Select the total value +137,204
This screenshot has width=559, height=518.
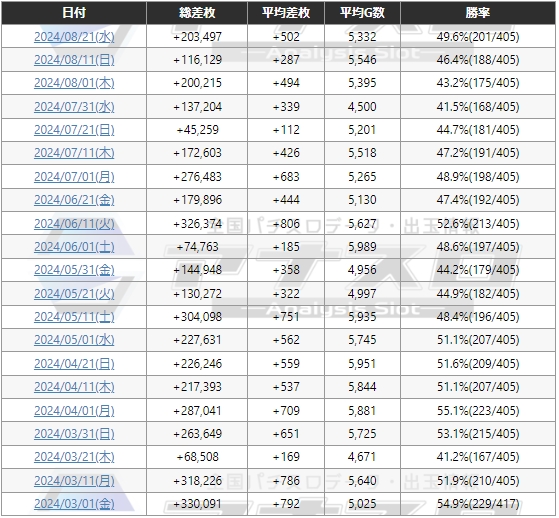coord(197,107)
